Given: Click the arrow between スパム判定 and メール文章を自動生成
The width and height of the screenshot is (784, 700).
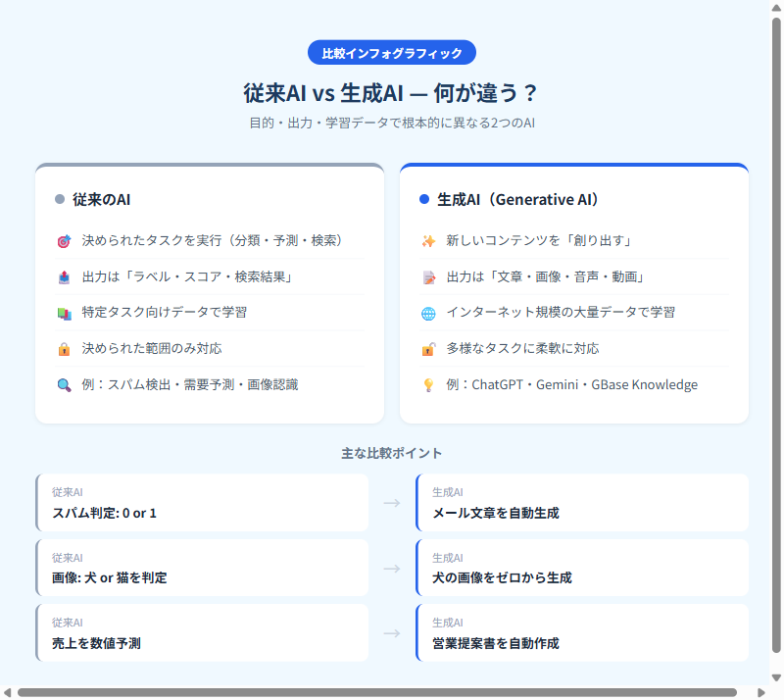Looking at the screenshot, I should [392, 502].
